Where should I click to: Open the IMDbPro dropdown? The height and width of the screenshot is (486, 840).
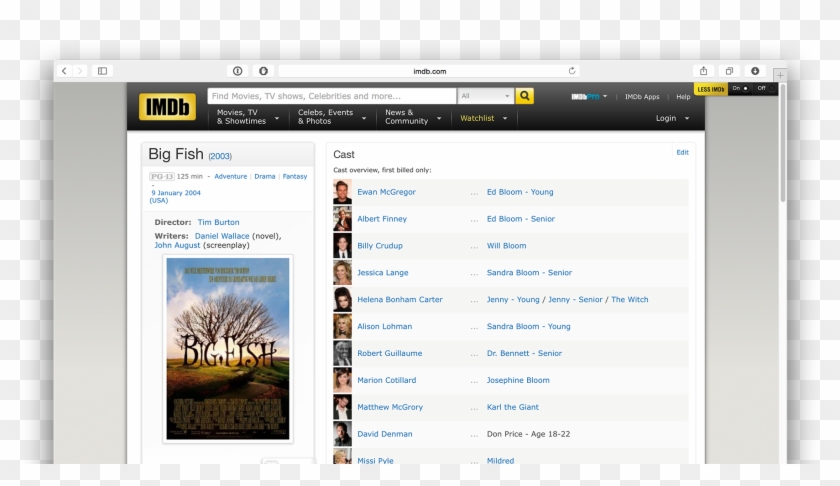point(589,96)
